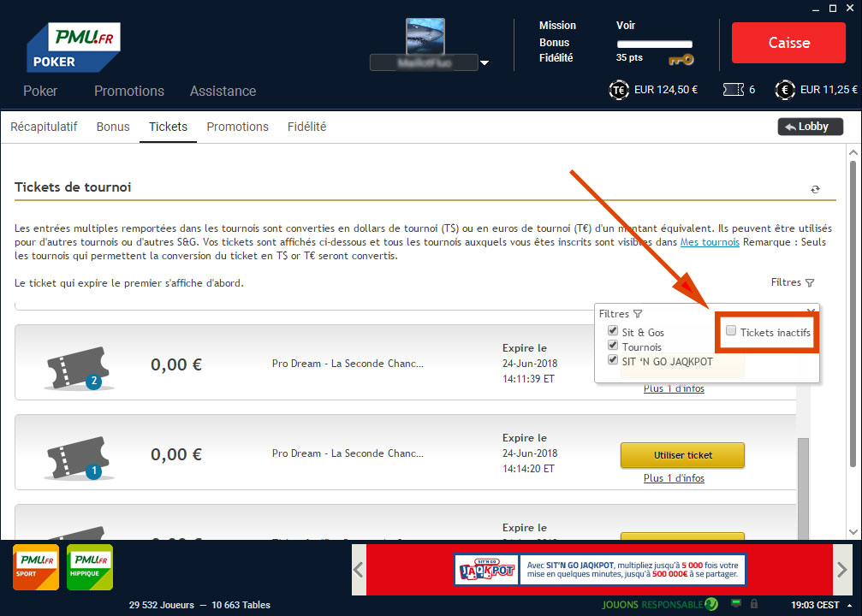862x616 pixels.
Task: Expand the clock time options arrow
Action: tap(850, 605)
